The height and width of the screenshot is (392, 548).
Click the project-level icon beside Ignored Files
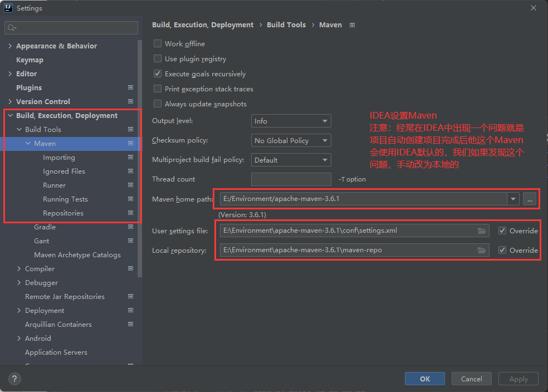[x=131, y=171]
